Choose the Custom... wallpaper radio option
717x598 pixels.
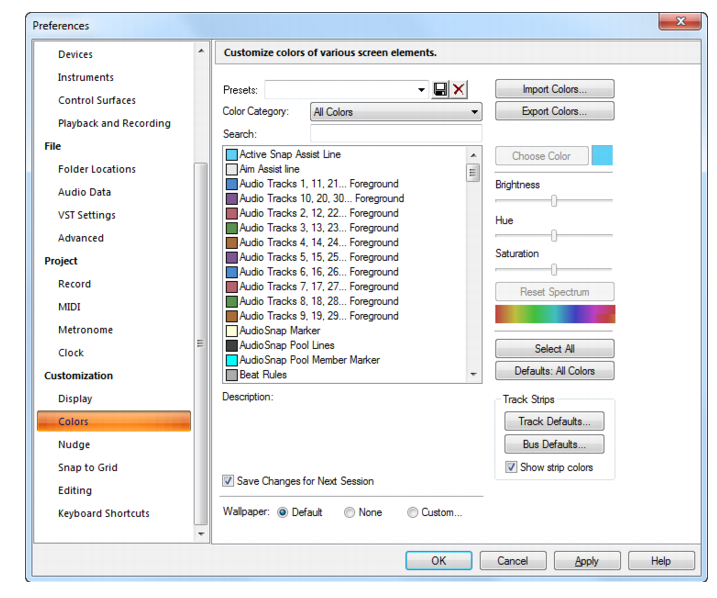412,513
